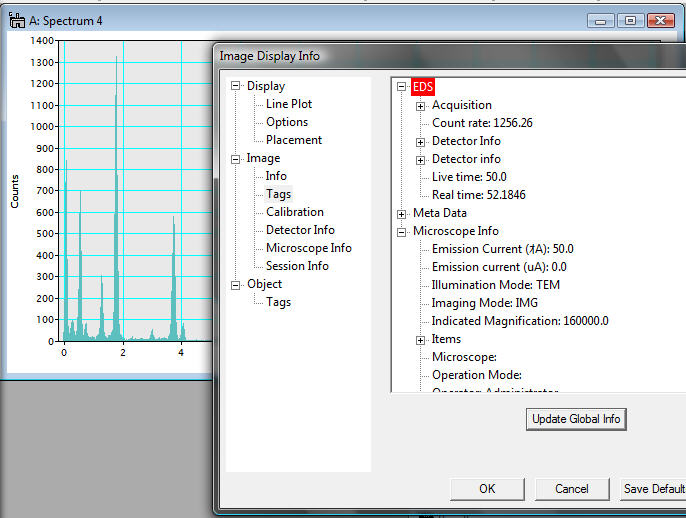The width and height of the screenshot is (686, 518).
Task: Select the Real time: 52.1846 tag
Action: point(479,195)
